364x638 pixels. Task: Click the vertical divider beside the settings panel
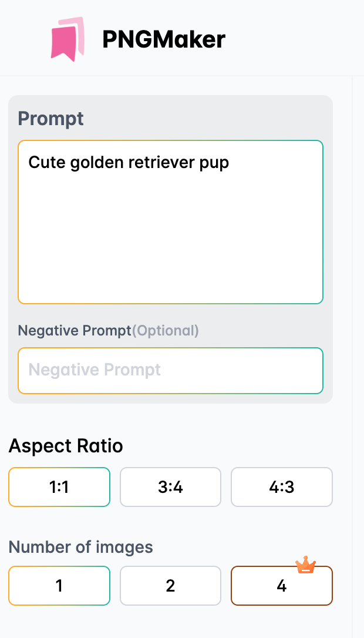[x=352, y=352]
